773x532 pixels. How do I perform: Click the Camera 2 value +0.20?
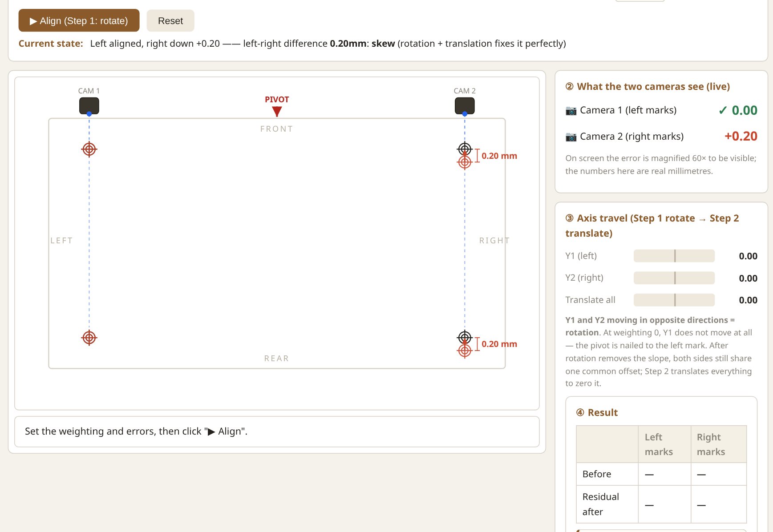741,136
